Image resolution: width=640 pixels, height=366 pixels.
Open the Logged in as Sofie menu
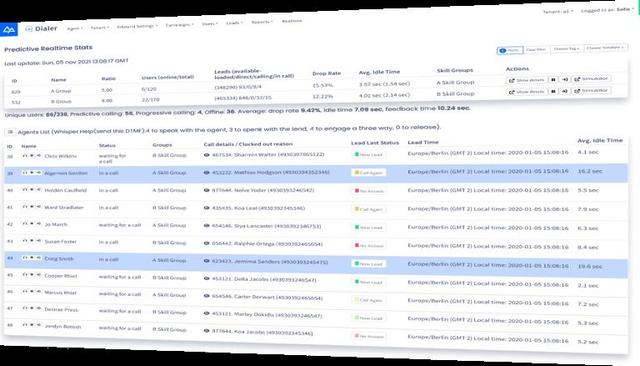click(x=607, y=10)
